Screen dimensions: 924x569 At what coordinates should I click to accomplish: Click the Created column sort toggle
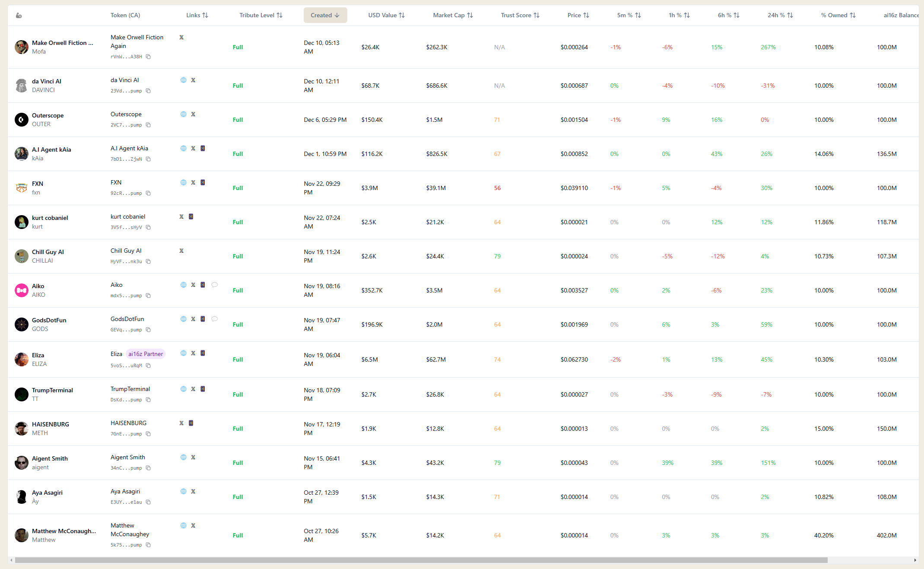326,15
